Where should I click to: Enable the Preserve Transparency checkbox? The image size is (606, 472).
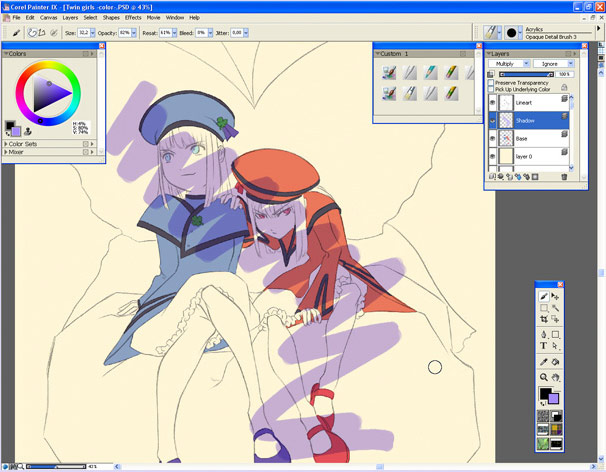click(x=491, y=83)
